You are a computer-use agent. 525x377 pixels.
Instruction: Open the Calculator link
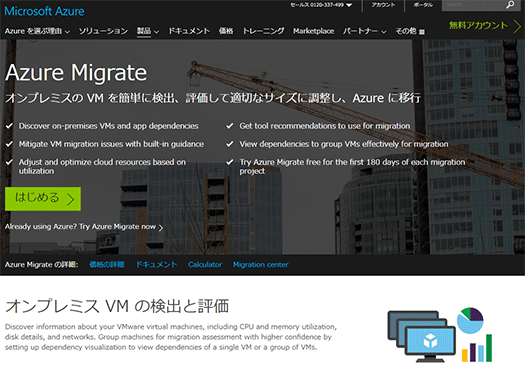point(205,265)
